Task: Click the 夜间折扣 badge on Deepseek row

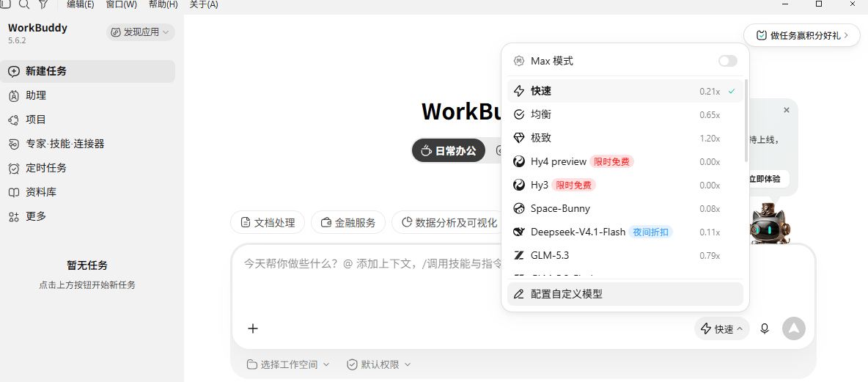Action: coord(650,232)
